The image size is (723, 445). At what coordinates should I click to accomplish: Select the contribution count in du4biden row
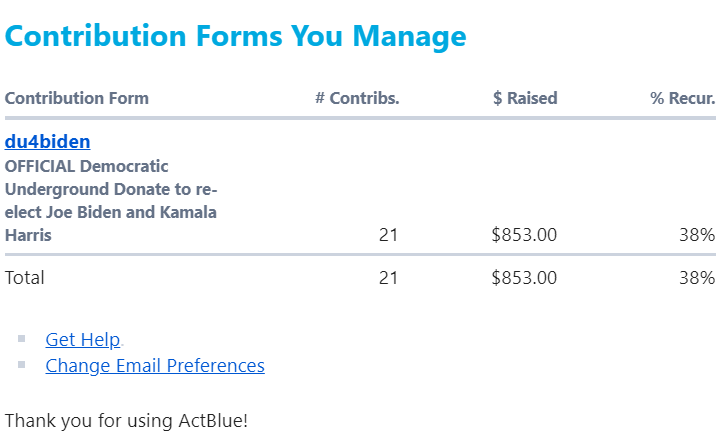coord(388,236)
